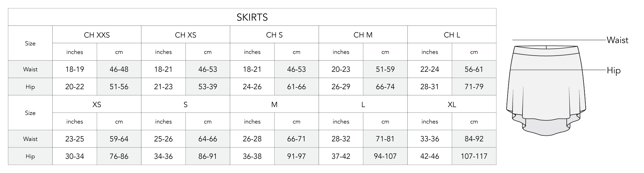Viewport: 644px width, 173px height.
Task: Select the XS waist inches cell 23-25
Action: click(x=74, y=139)
